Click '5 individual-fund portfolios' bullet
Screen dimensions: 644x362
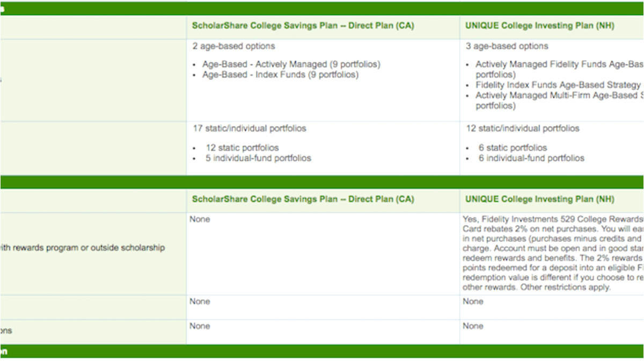tap(258, 158)
